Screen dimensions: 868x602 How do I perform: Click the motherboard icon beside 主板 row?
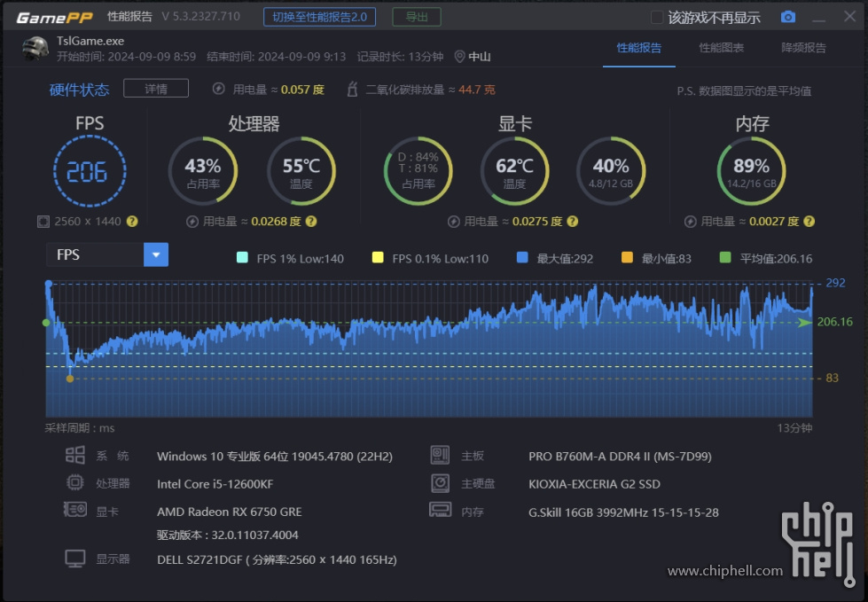coord(440,456)
